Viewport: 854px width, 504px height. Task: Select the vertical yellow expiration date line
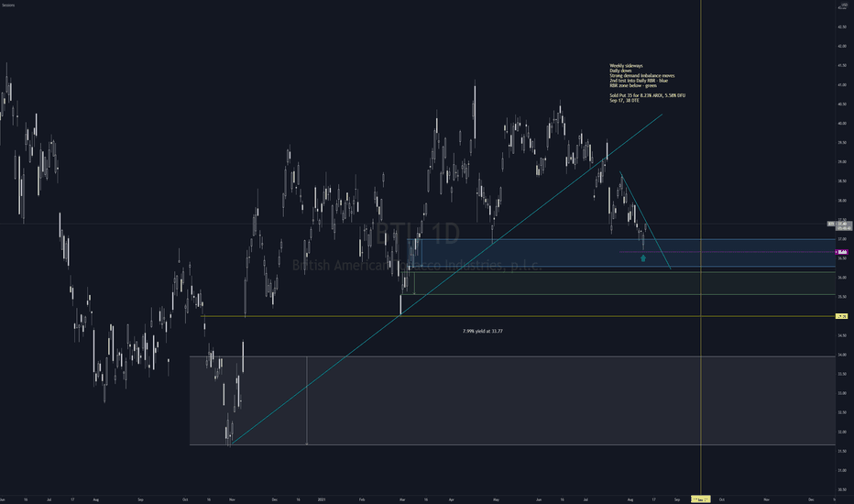700,246
